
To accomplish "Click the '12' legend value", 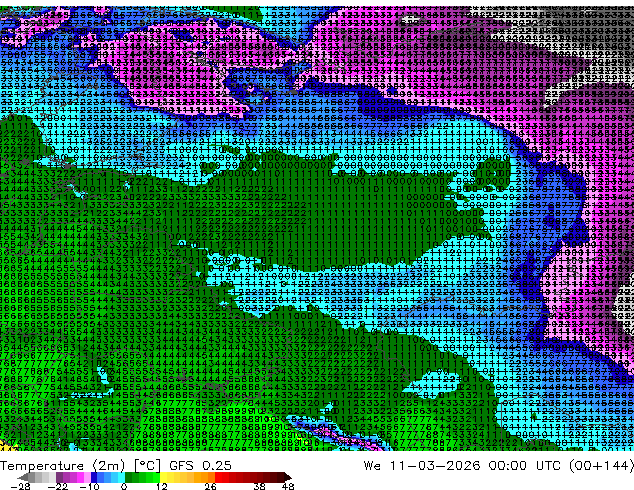I will [162, 486].
